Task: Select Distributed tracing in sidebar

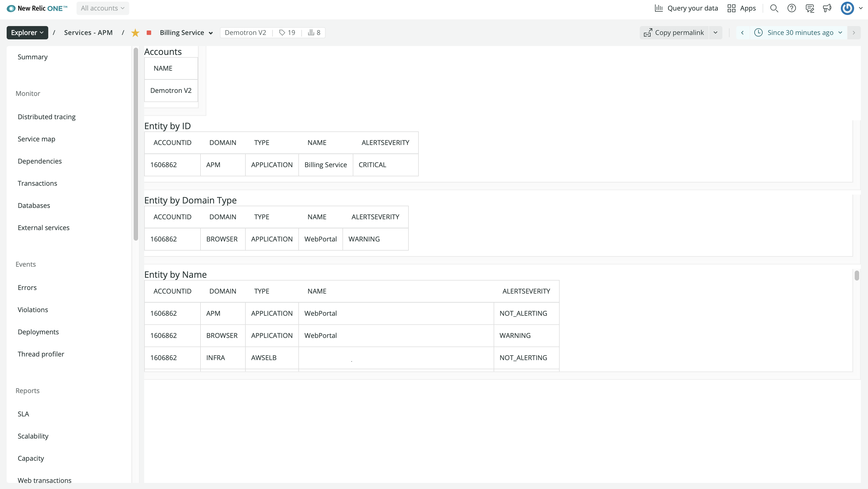Action: [47, 117]
